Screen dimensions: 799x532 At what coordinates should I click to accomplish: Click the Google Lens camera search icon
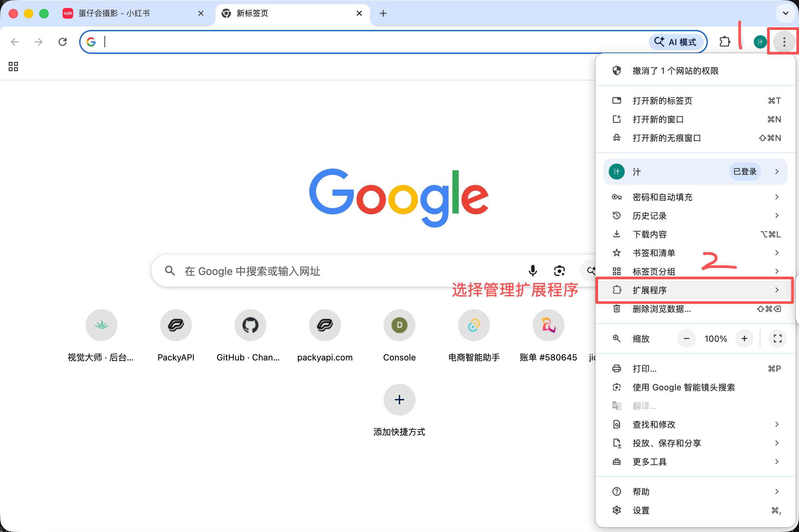pyautogui.click(x=559, y=271)
